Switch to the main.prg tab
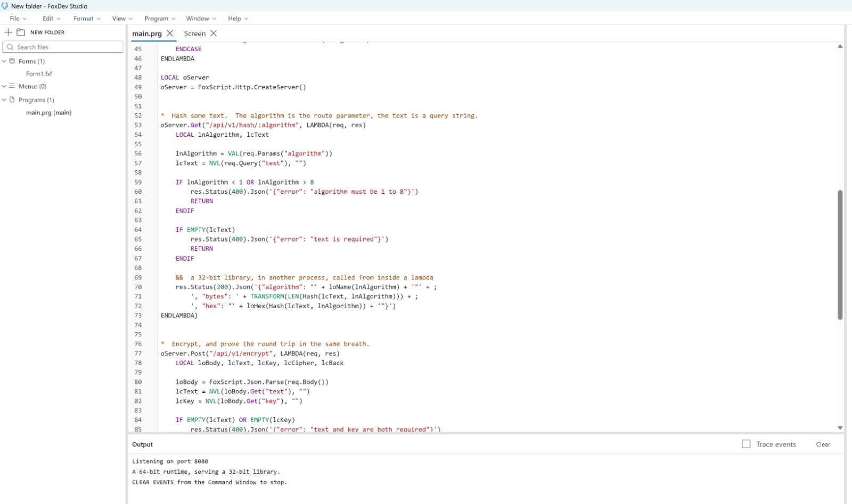This screenshot has height=504, width=852. coord(147,34)
